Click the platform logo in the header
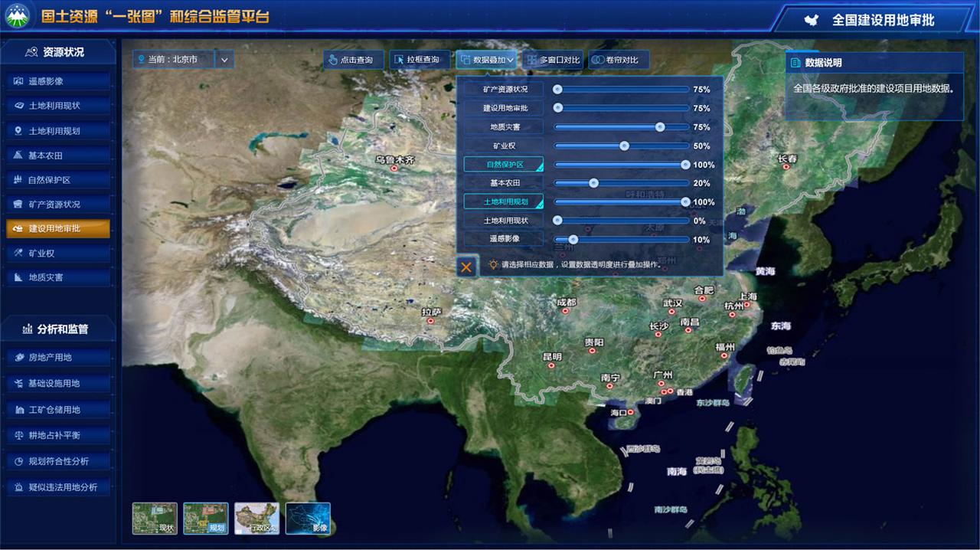 18,16
